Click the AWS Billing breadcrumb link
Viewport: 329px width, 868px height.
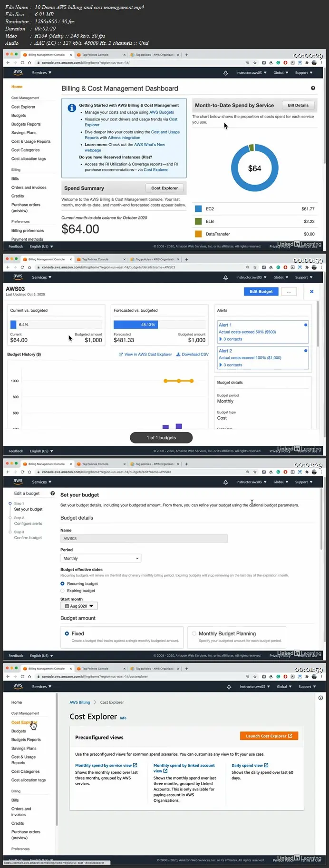[x=79, y=702]
